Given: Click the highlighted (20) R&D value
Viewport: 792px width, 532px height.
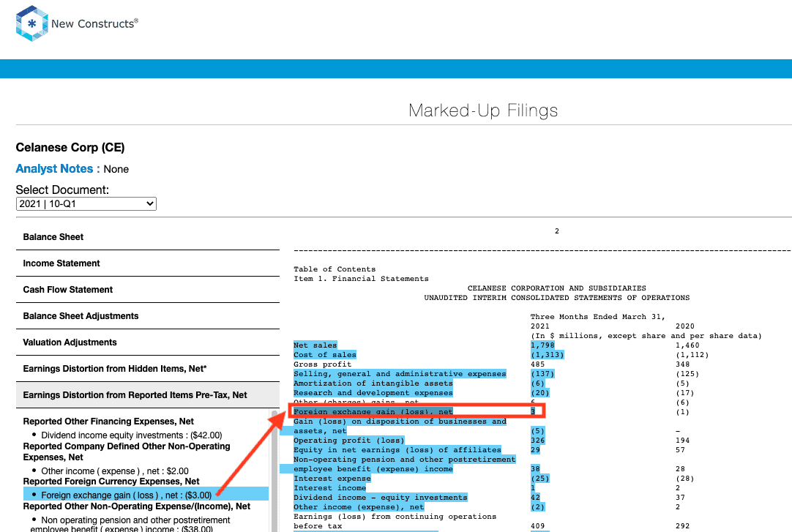Looking at the screenshot, I should (x=540, y=393).
